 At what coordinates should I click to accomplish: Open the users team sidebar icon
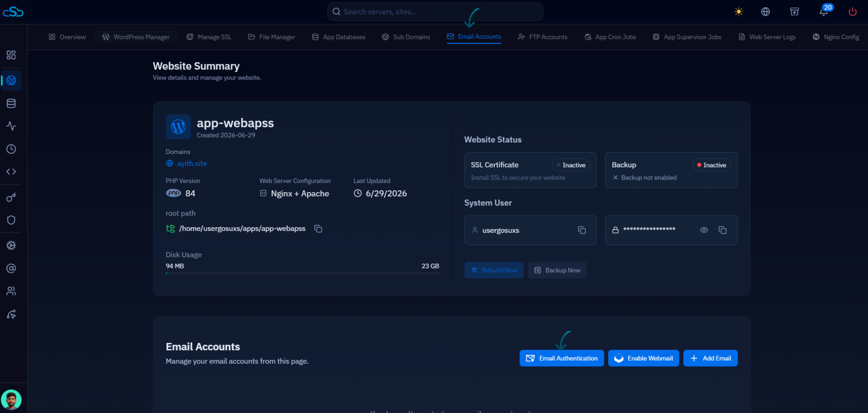coord(11,291)
